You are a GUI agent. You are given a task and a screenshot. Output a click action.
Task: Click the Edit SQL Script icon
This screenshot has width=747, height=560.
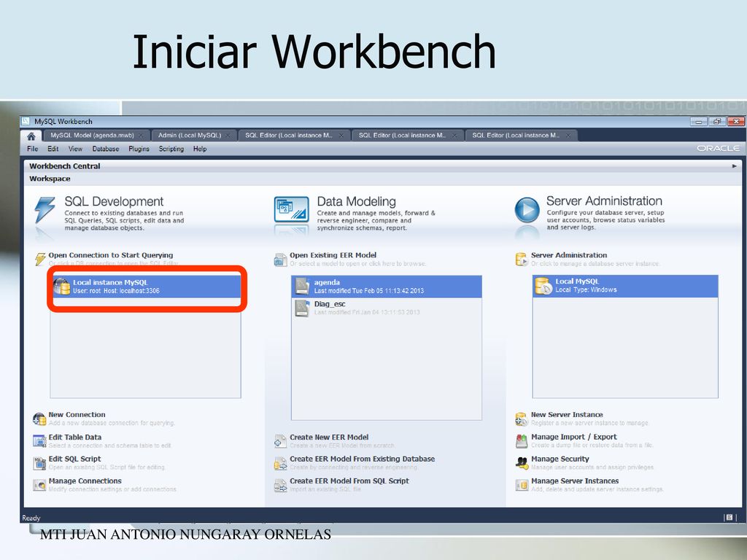point(39,463)
